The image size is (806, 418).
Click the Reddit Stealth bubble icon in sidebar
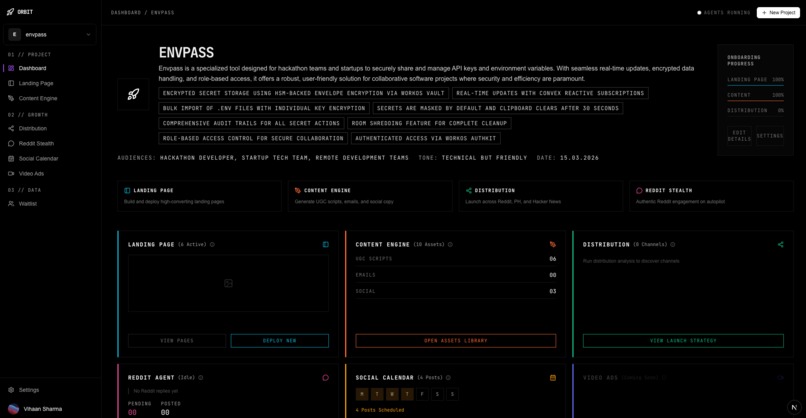pos(11,143)
